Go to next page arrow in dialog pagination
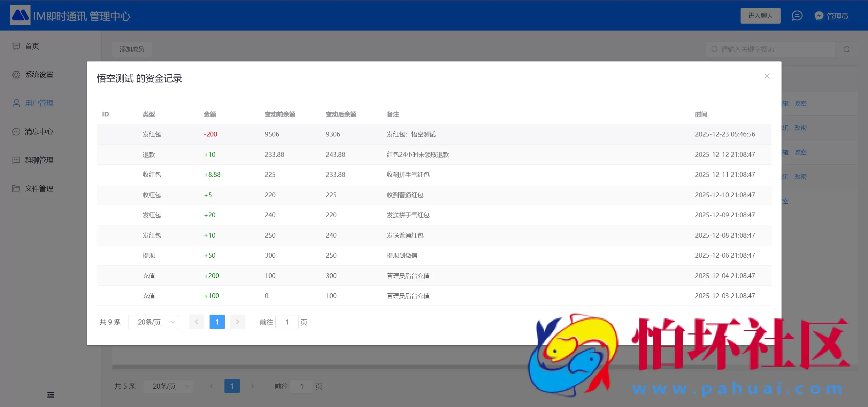Image resolution: width=868 pixels, height=407 pixels. tap(237, 322)
